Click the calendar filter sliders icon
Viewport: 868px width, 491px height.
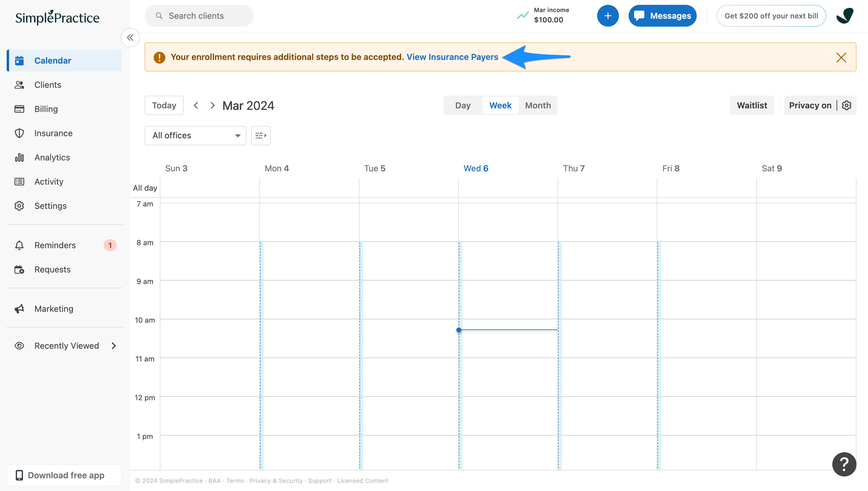[261, 136]
